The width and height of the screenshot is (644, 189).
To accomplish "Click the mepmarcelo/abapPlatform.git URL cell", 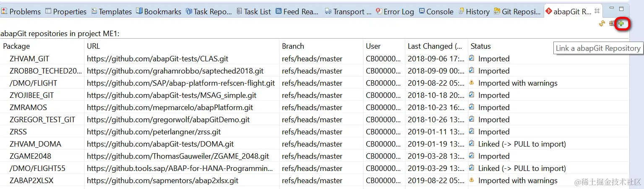I will pyautogui.click(x=170, y=108).
